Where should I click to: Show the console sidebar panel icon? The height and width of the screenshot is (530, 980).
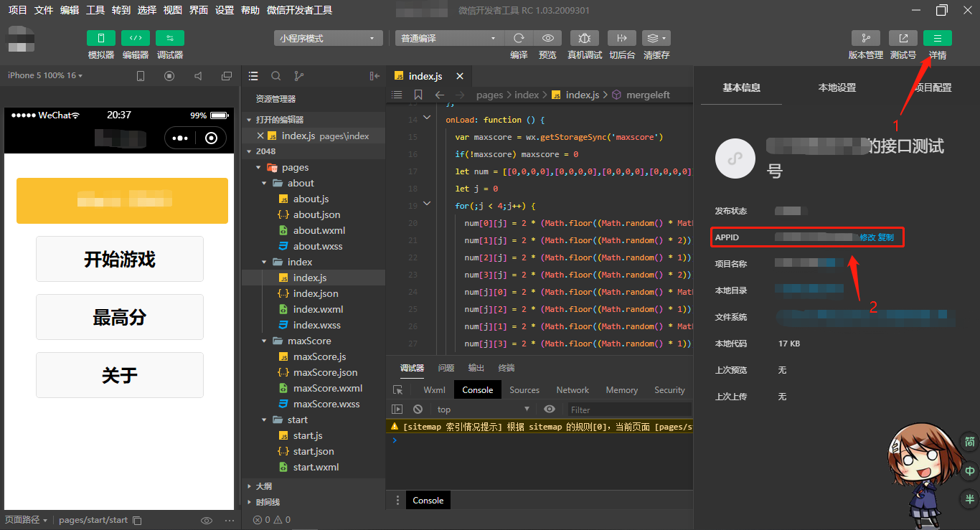click(x=397, y=410)
